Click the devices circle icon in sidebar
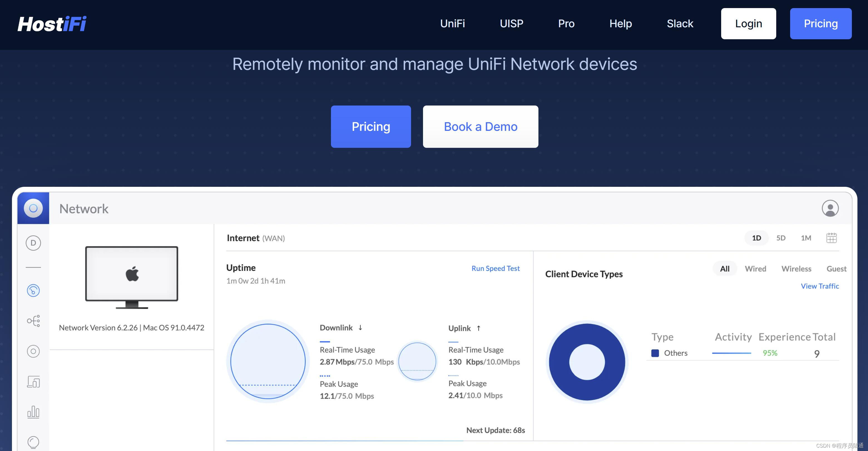The width and height of the screenshot is (868, 451). pos(33,351)
